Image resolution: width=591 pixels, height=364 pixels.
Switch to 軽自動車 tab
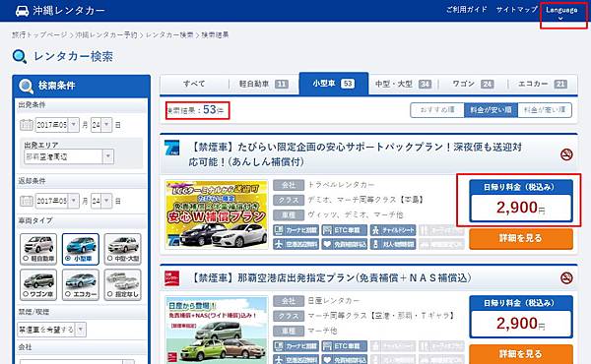tap(263, 84)
